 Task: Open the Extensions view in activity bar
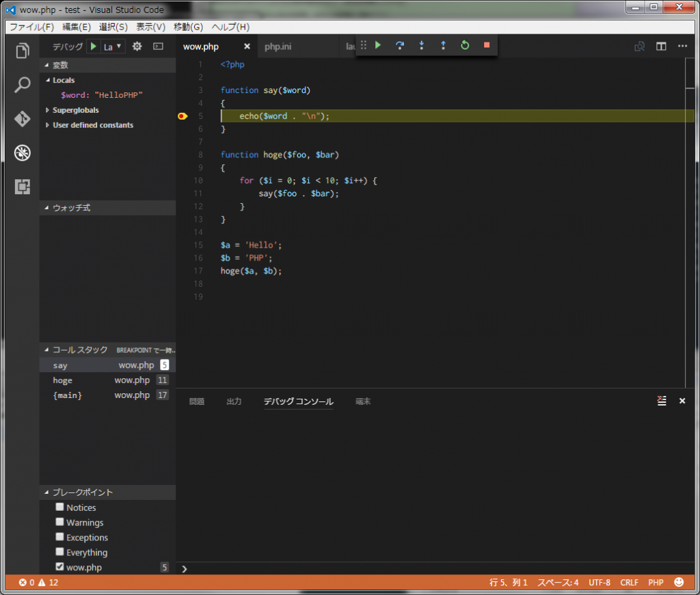[x=23, y=187]
